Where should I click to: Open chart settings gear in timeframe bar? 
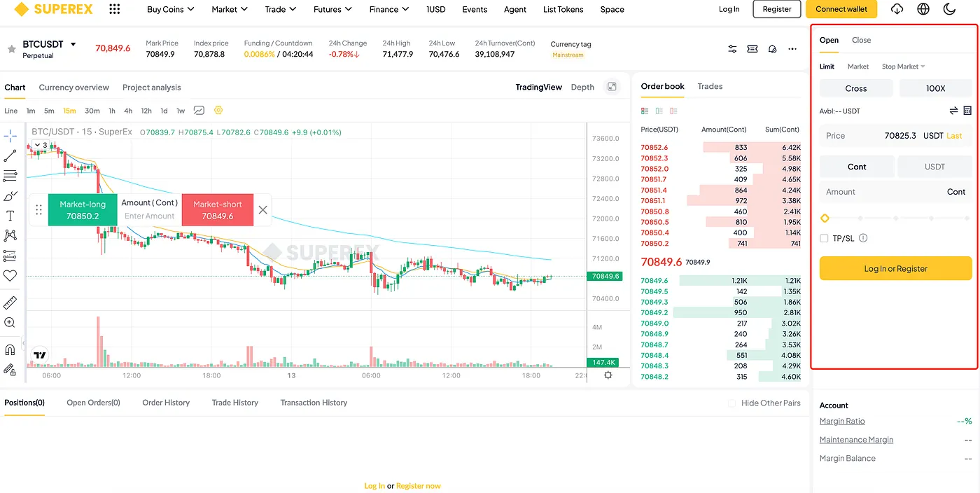tap(218, 111)
